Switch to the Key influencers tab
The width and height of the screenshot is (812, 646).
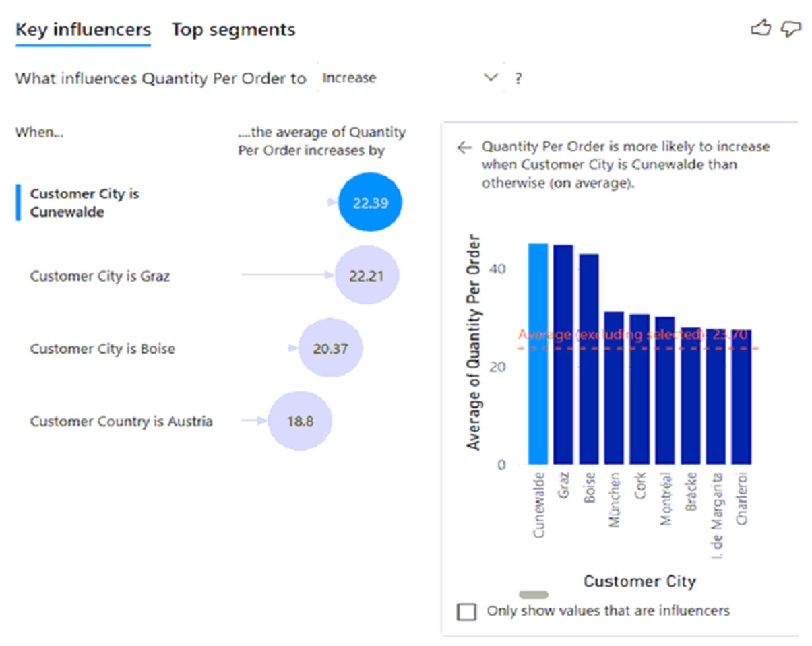click(x=83, y=30)
